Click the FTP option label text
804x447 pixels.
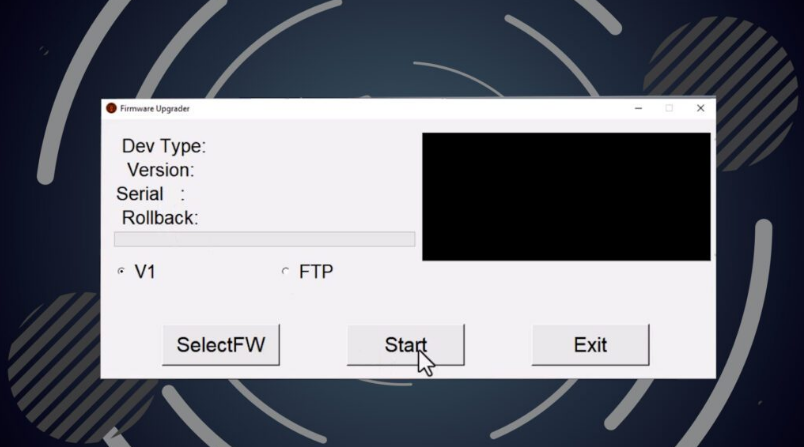point(316,272)
